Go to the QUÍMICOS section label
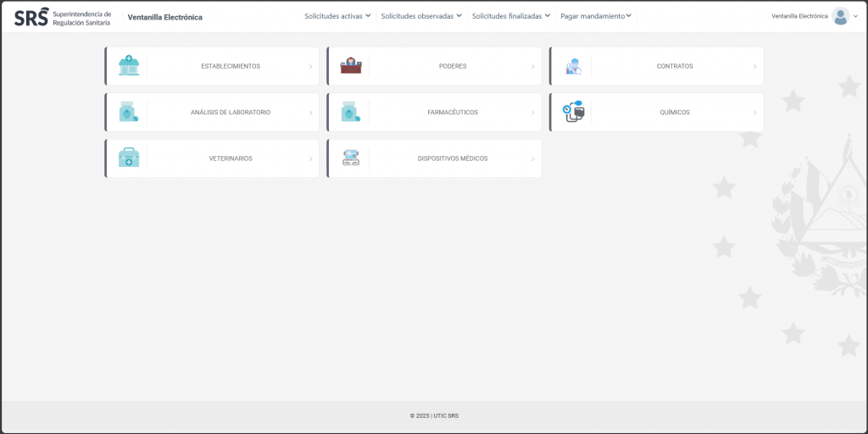 (x=675, y=112)
